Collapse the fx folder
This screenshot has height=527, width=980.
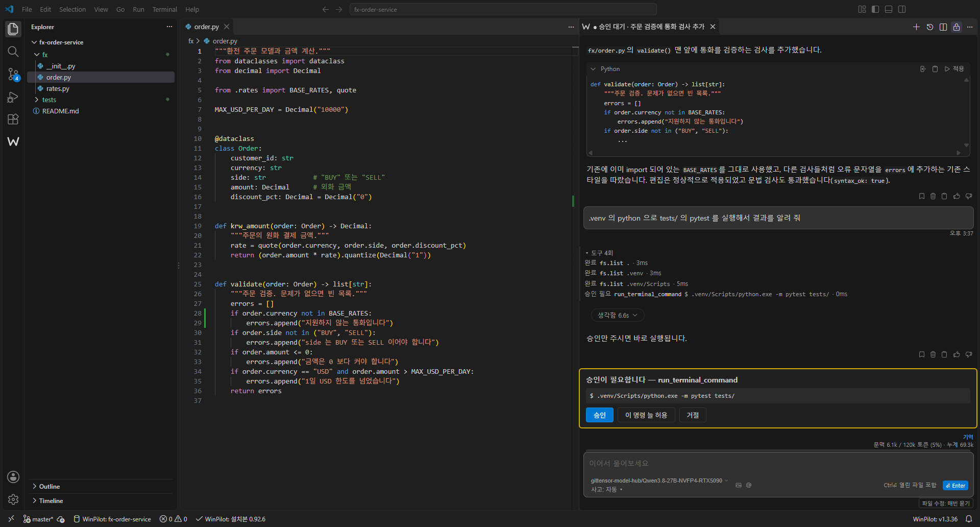(37, 55)
